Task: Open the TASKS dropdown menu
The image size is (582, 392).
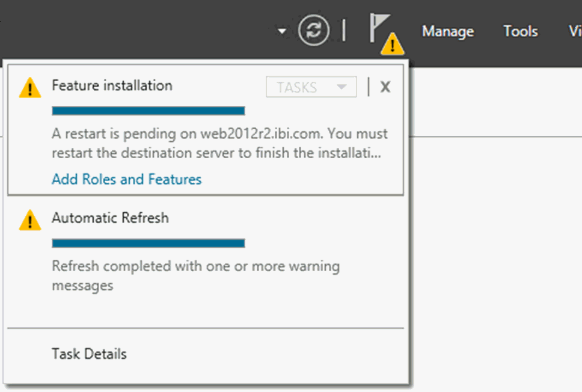Action: pos(311,87)
